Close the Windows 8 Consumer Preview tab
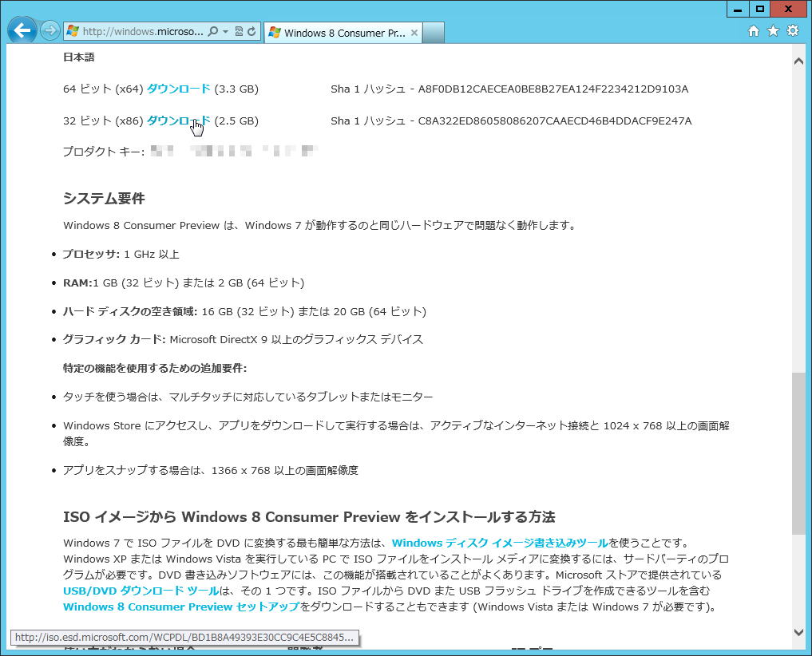 [414, 33]
